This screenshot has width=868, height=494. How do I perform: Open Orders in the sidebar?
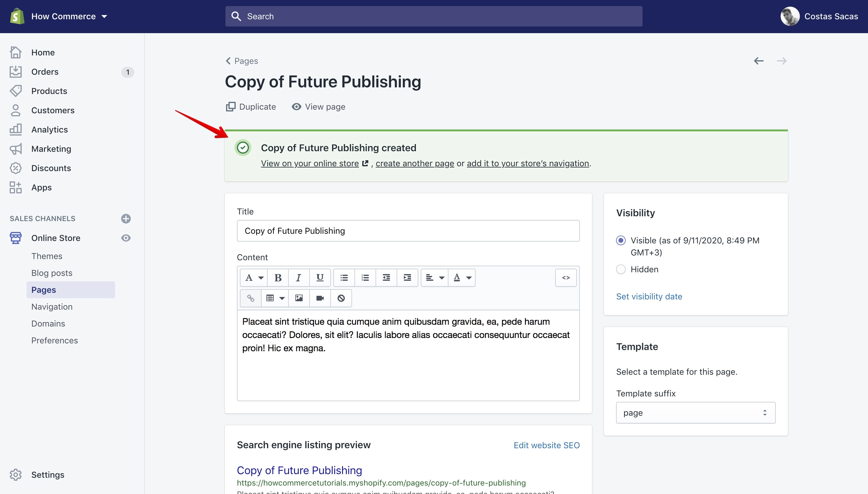pos(45,72)
